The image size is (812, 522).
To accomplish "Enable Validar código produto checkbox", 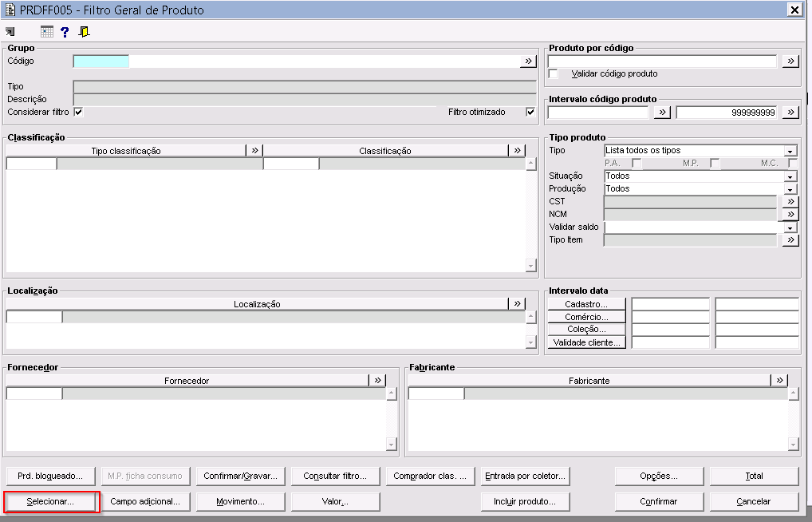I will [553, 73].
